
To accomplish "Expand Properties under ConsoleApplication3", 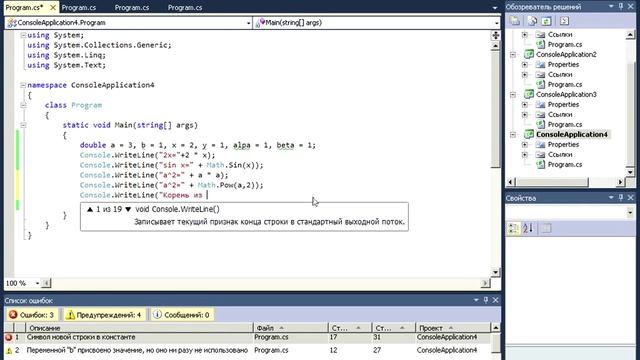I will coord(525,104).
